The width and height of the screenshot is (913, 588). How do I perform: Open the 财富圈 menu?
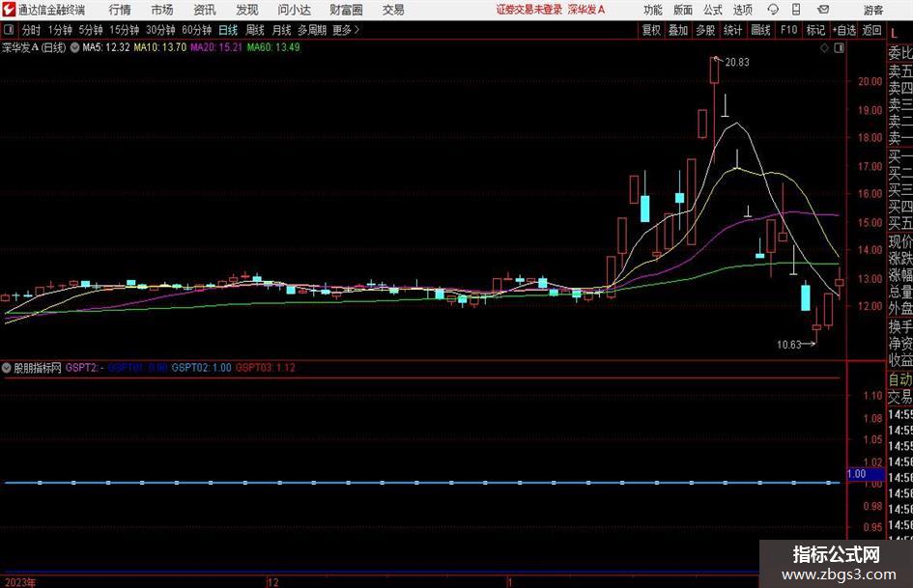tap(346, 10)
